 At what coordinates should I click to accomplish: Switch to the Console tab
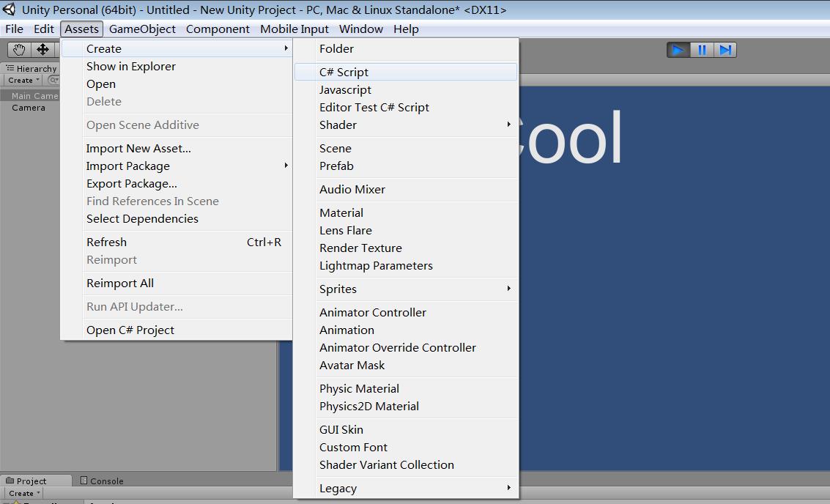click(102, 481)
